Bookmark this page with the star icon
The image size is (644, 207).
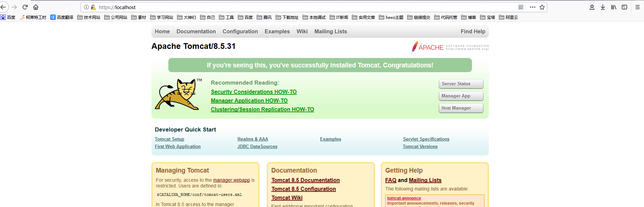click(x=542, y=7)
